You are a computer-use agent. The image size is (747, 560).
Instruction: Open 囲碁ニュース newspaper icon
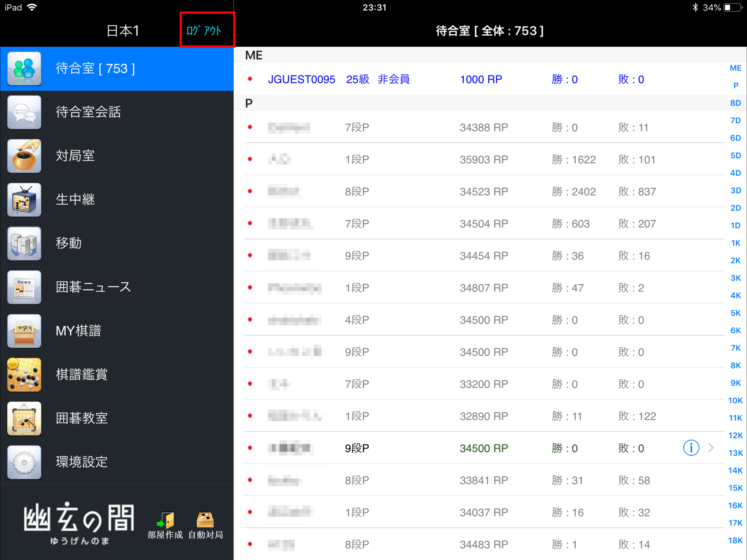pyautogui.click(x=24, y=287)
